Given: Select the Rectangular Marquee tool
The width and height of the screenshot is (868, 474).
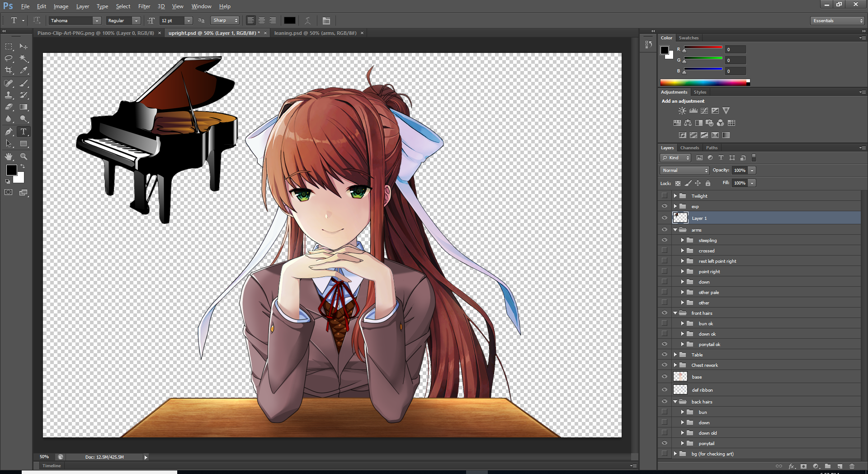Looking at the screenshot, I should pos(9,47).
